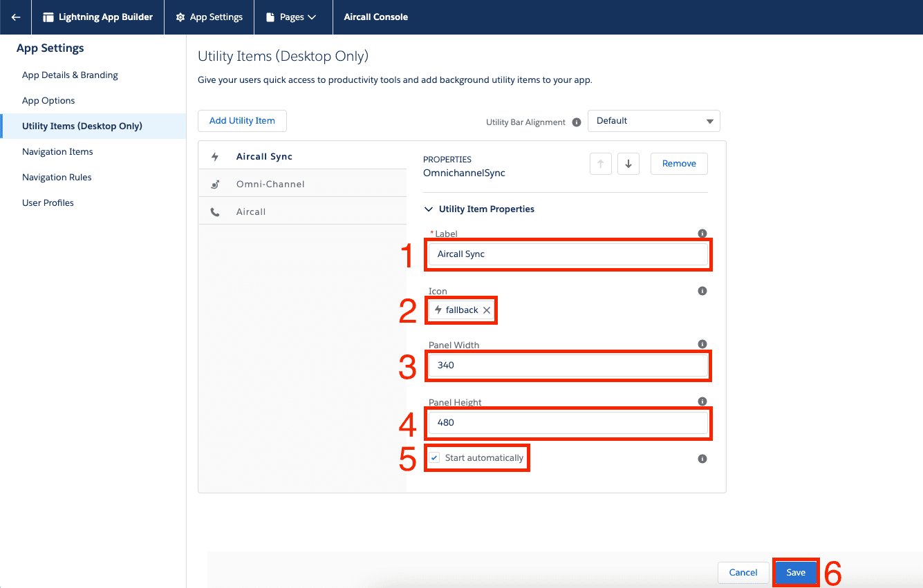Click info icon beside Utility Bar Alignment
923x588 pixels.
[575, 122]
